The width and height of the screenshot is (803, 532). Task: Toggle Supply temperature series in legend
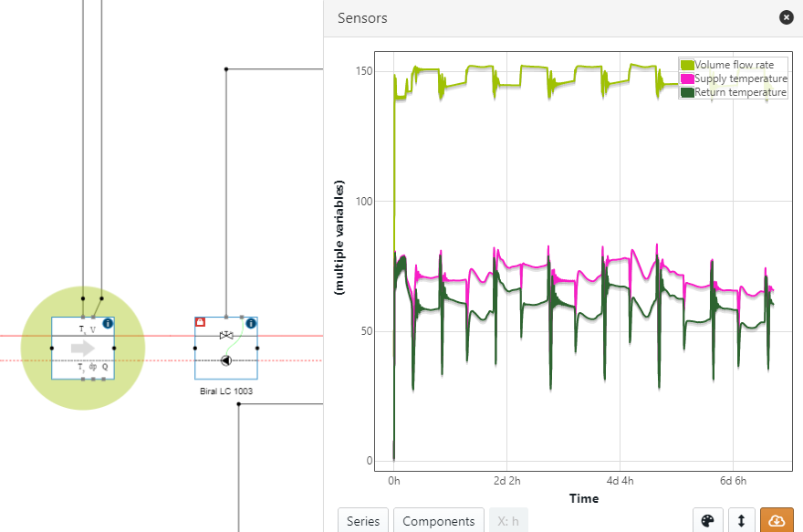click(x=740, y=78)
